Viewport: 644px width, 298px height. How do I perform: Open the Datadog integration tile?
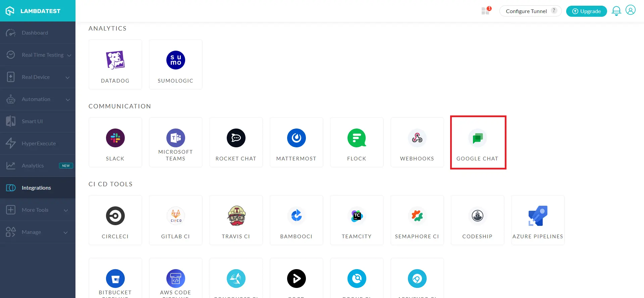(x=115, y=64)
